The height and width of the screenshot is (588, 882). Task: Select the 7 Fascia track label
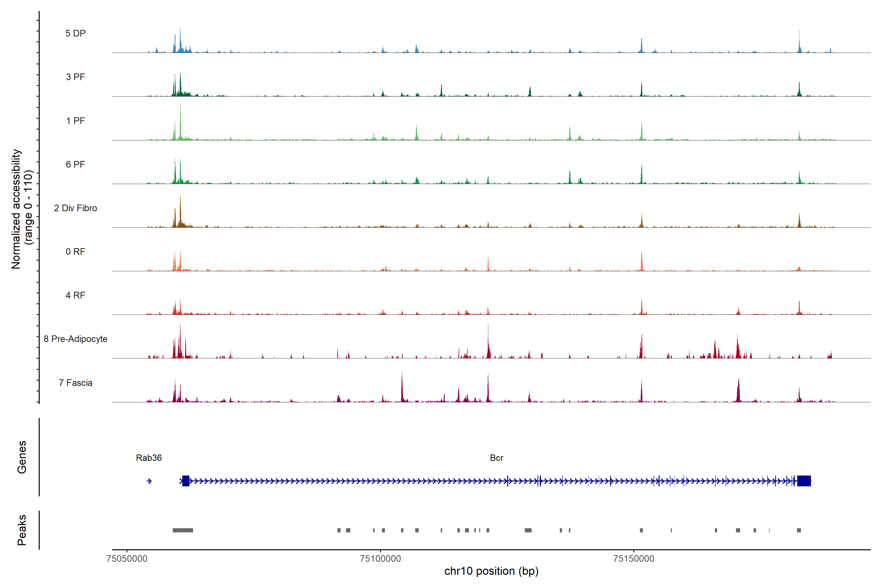click(x=75, y=382)
